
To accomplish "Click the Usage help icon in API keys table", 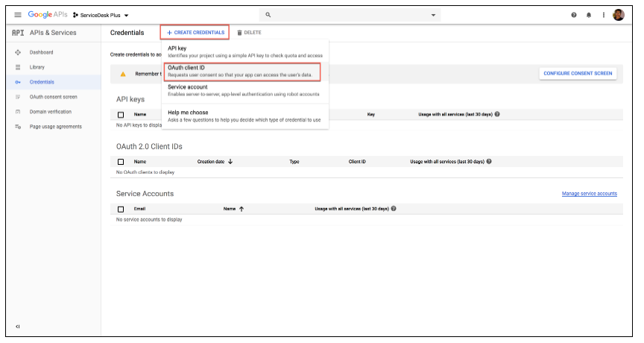I will pos(497,114).
